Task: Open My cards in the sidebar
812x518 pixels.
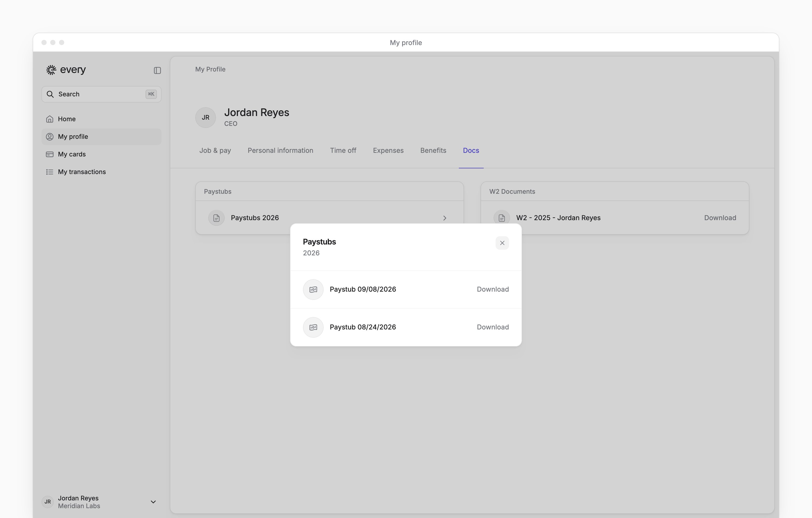Action: tap(102, 154)
